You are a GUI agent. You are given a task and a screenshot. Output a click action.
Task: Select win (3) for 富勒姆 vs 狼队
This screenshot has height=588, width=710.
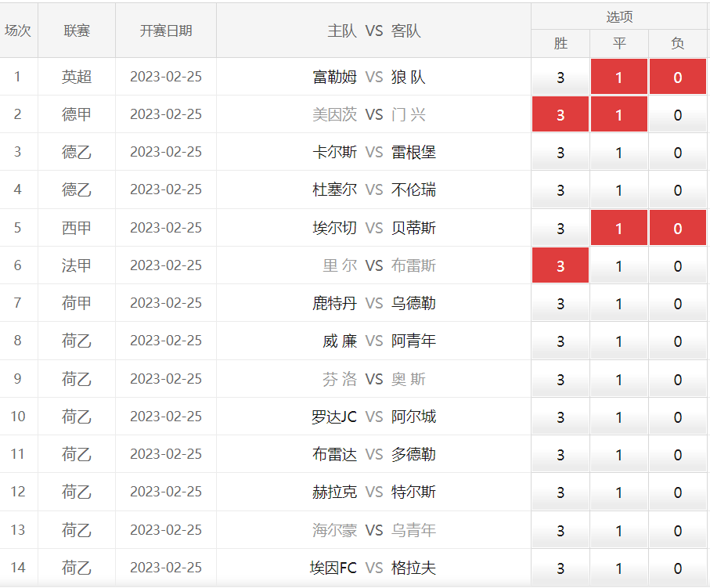tap(560, 77)
